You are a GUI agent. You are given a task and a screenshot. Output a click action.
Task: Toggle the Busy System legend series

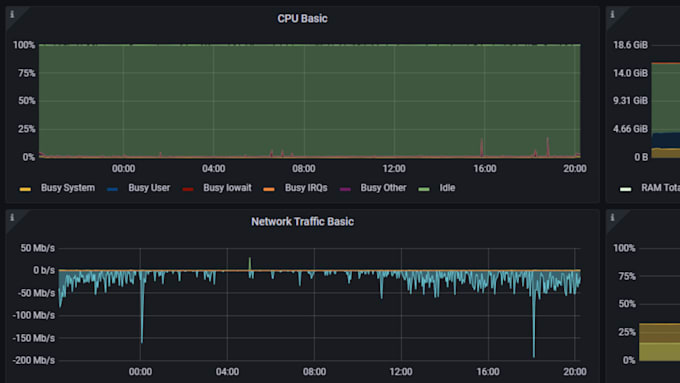pyautogui.click(x=68, y=188)
